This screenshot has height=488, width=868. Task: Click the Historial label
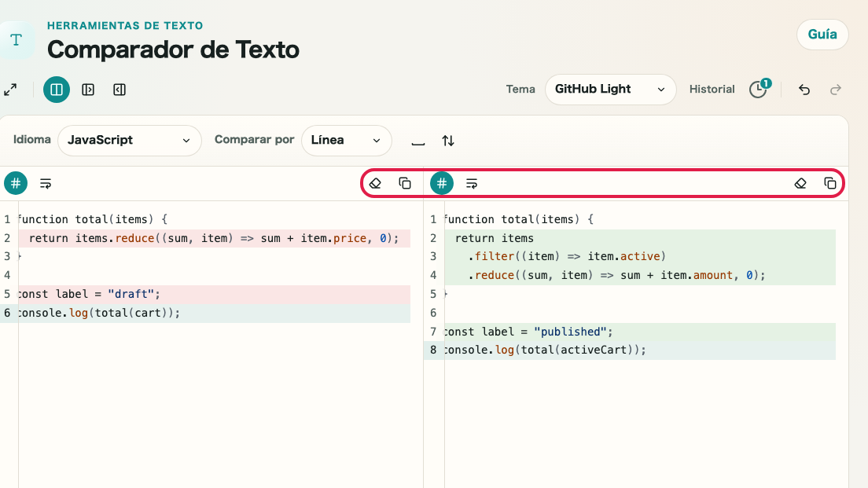[712, 90]
